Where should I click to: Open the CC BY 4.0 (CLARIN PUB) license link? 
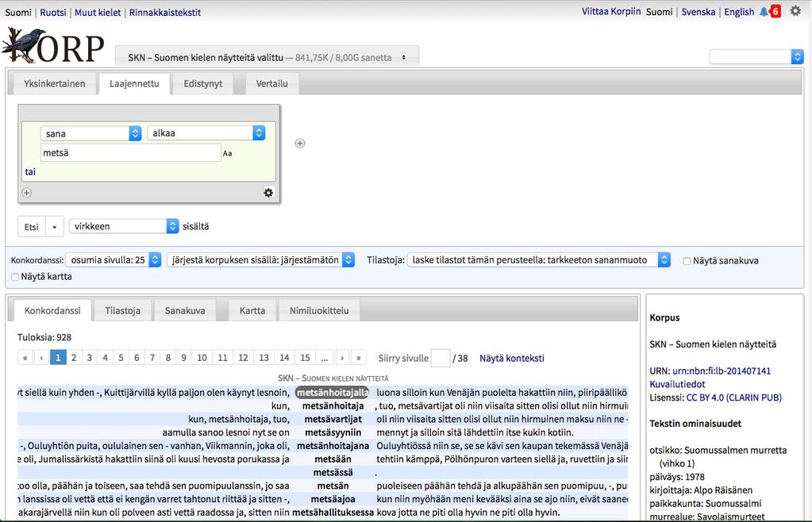(x=733, y=397)
